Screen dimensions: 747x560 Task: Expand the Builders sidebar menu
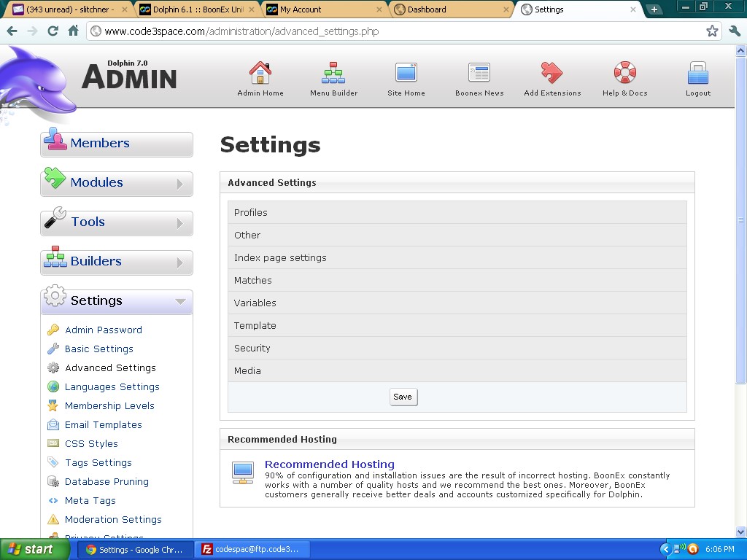[x=117, y=262]
